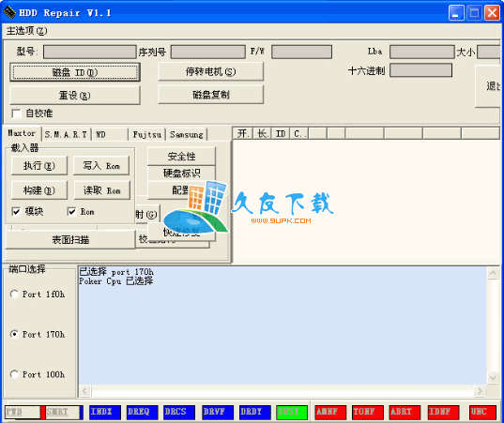
Task: Click the 序列号 serial number field
Action: [207, 52]
